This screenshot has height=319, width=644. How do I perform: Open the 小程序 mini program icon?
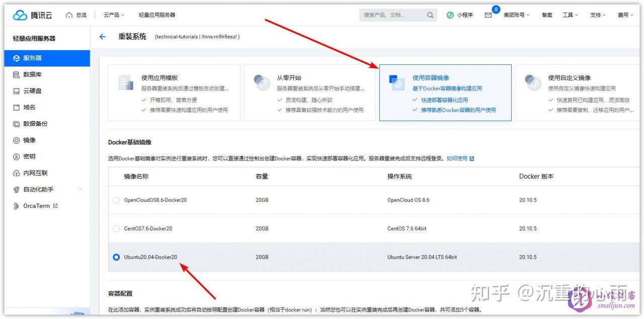(x=450, y=15)
